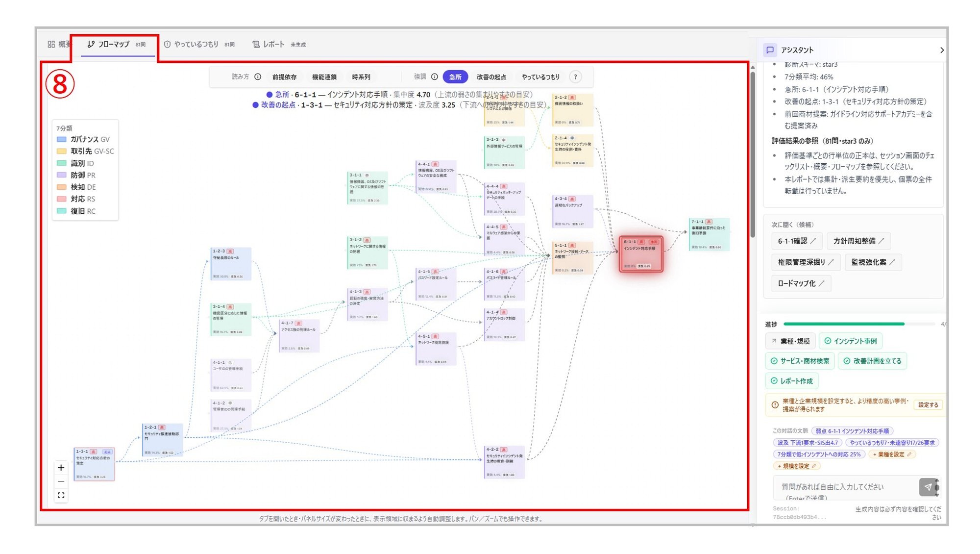Select the 機能連鎖 reading mode
Screen dimensions: 980x554
tap(324, 77)
